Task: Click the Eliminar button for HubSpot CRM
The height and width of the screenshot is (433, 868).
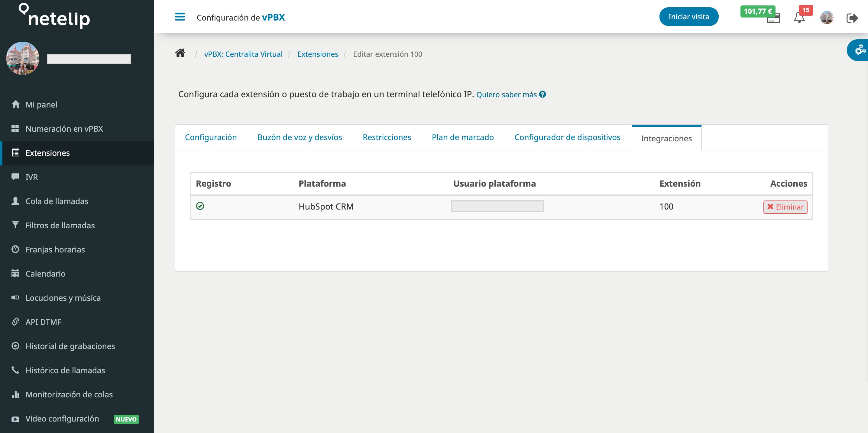Action: click(785, 207)
